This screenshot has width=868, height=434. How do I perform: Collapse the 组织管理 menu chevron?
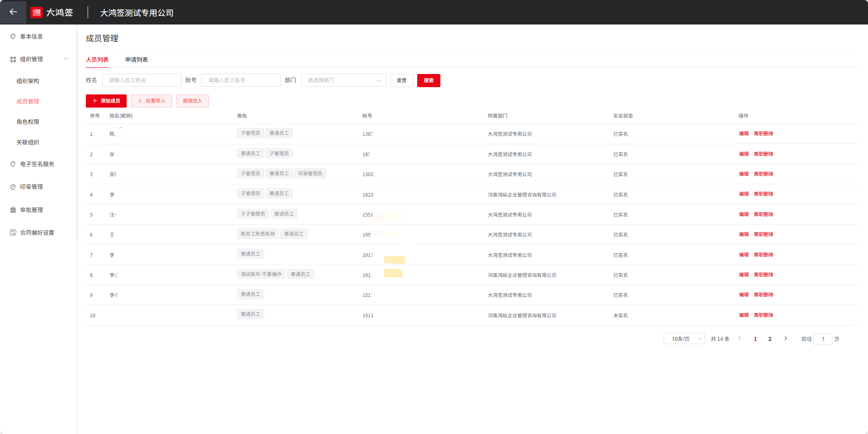pos(66,59)
